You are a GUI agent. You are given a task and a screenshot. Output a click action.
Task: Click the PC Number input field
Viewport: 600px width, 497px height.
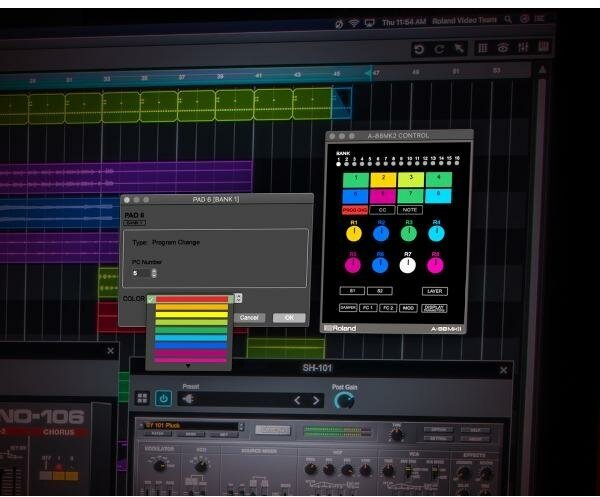tap(141, 273)
